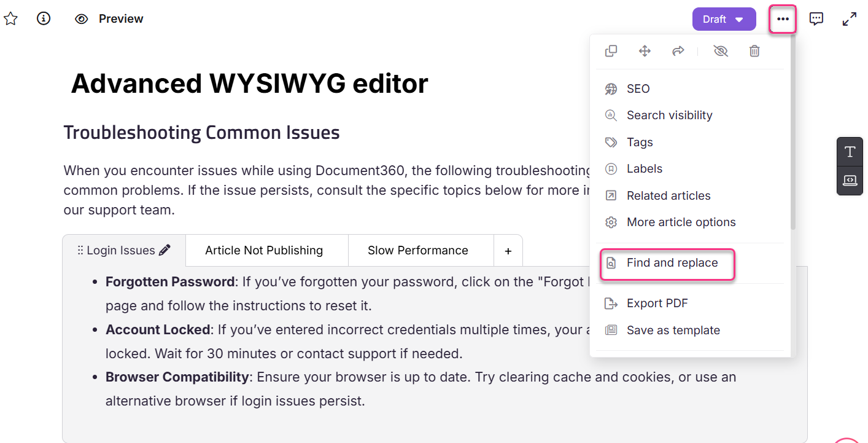Viewport: 868px width, 443px height.
Task: Click the share arrow icon
Action: click(678, 51)
